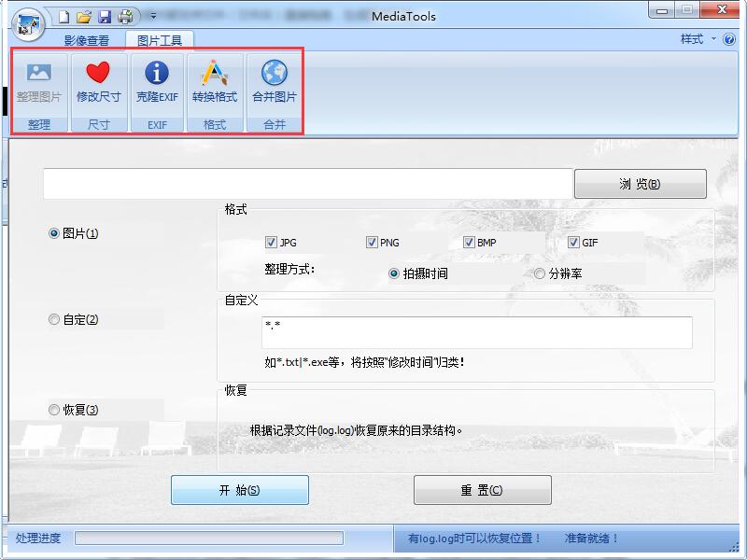Minimize the MediaTools window
The height and width of the screenshot is (560, 747).
pyautogui.click(x=662, y=10)
